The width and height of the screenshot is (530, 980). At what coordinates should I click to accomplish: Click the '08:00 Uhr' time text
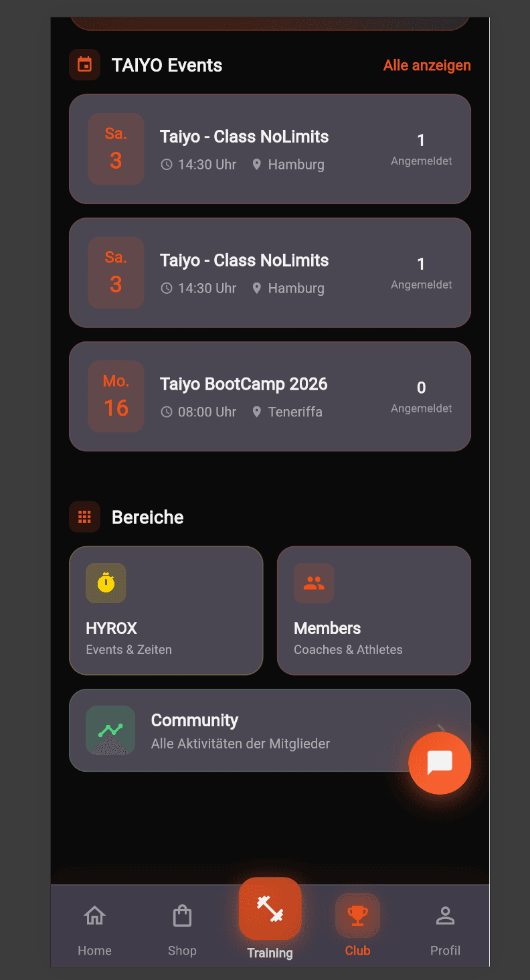pyautogui.click(x=207, y=412)
